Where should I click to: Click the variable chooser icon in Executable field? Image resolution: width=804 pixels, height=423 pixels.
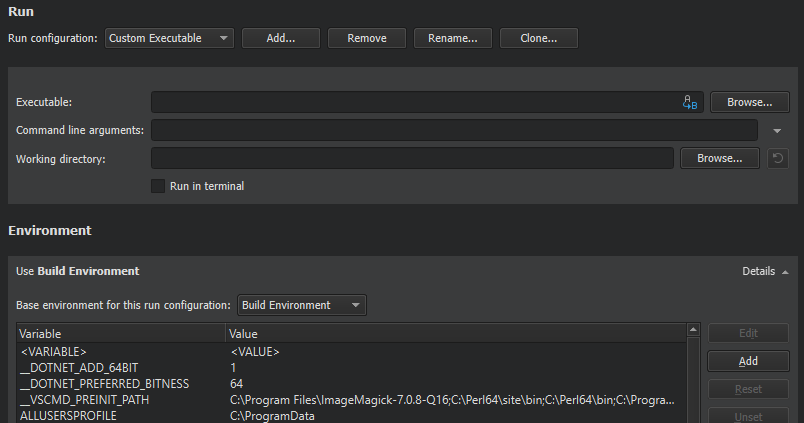tap(689, 102)
